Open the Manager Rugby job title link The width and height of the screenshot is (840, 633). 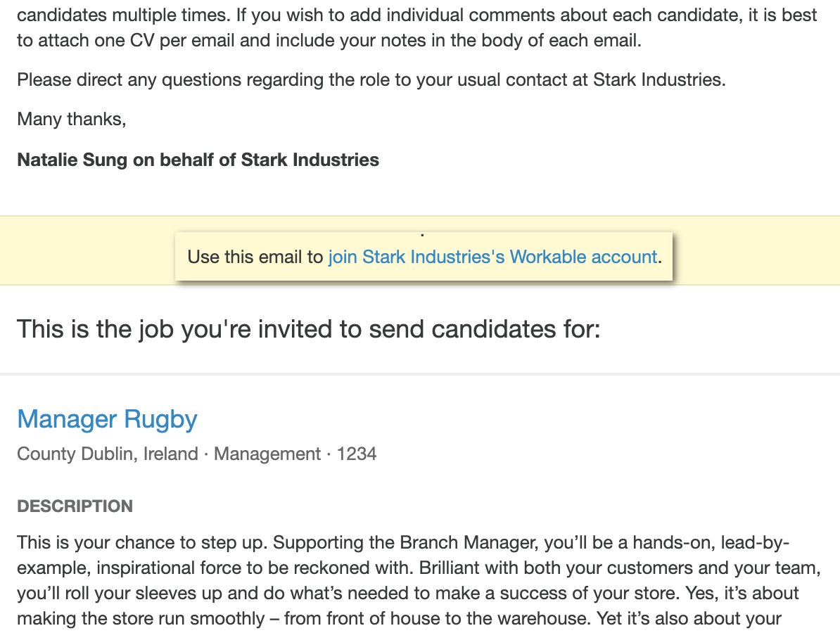(x=107, y=418)
